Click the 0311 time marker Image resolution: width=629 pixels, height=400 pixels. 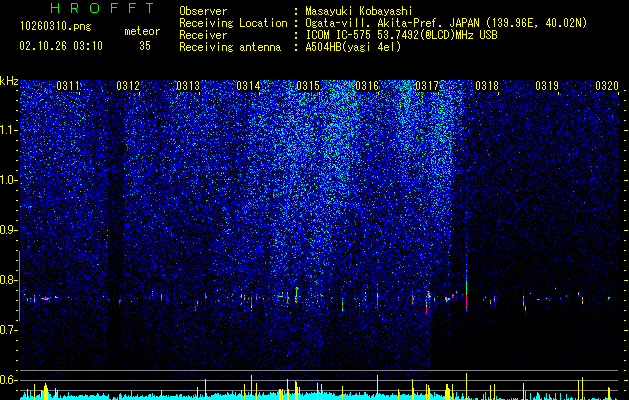coord(68,86)
